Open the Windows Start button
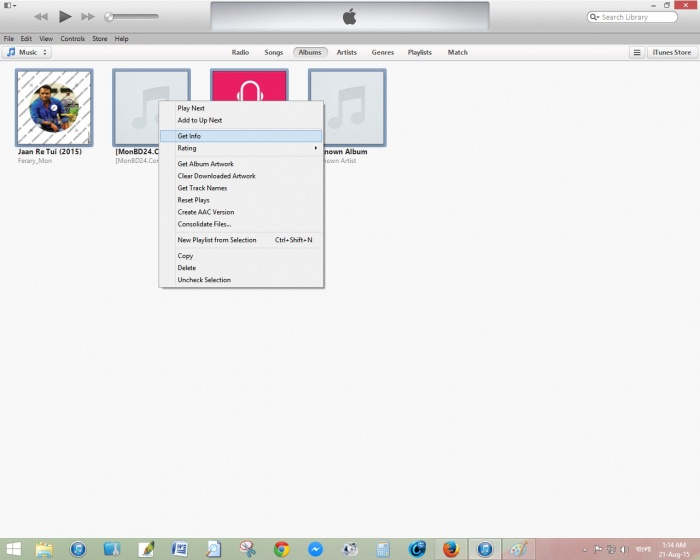The height and width of the screenshot is (560, 700). (13, 549)
